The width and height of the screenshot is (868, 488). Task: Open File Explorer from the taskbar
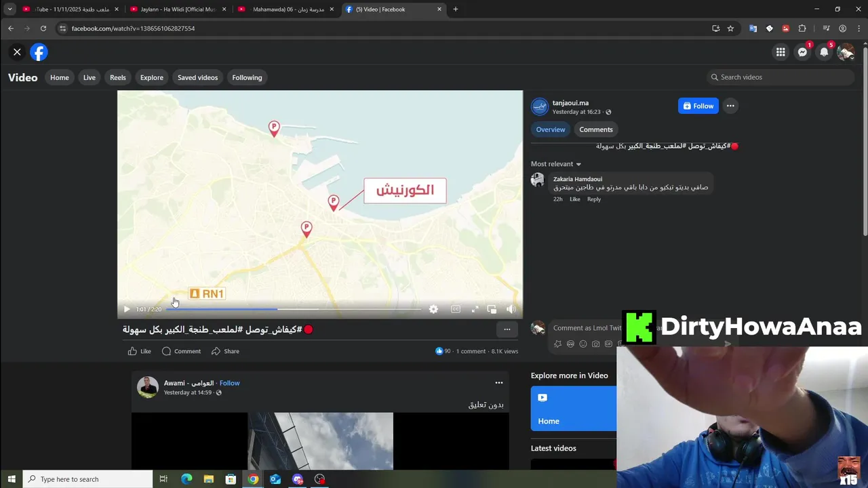(208, 479)
